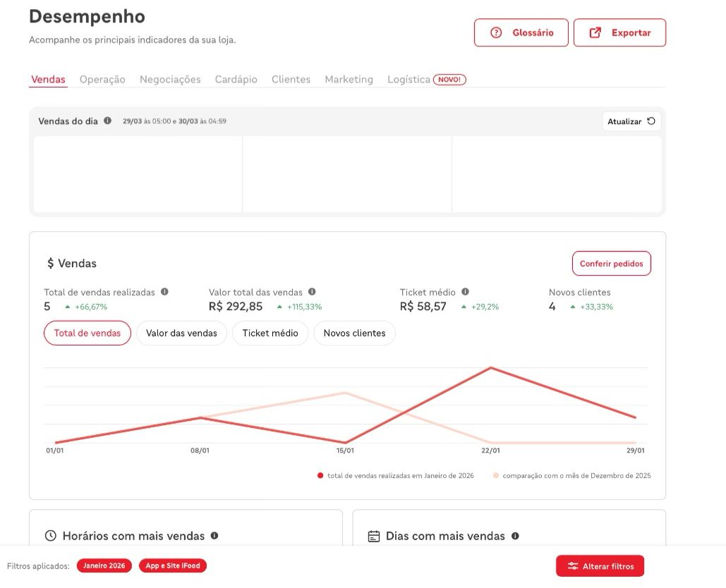Click the question mark Glossário icon
The width and height of the screenshot is (726, 588).
tap(496, 32)
